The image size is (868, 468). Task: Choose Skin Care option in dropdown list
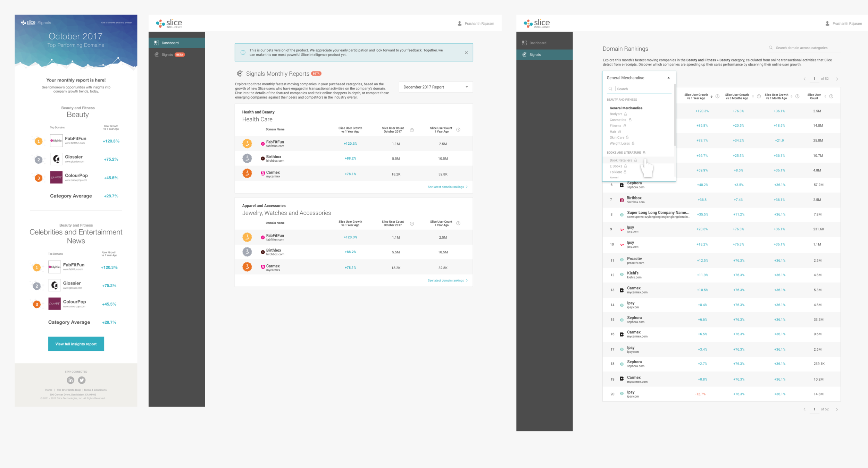tap(617, 137)
